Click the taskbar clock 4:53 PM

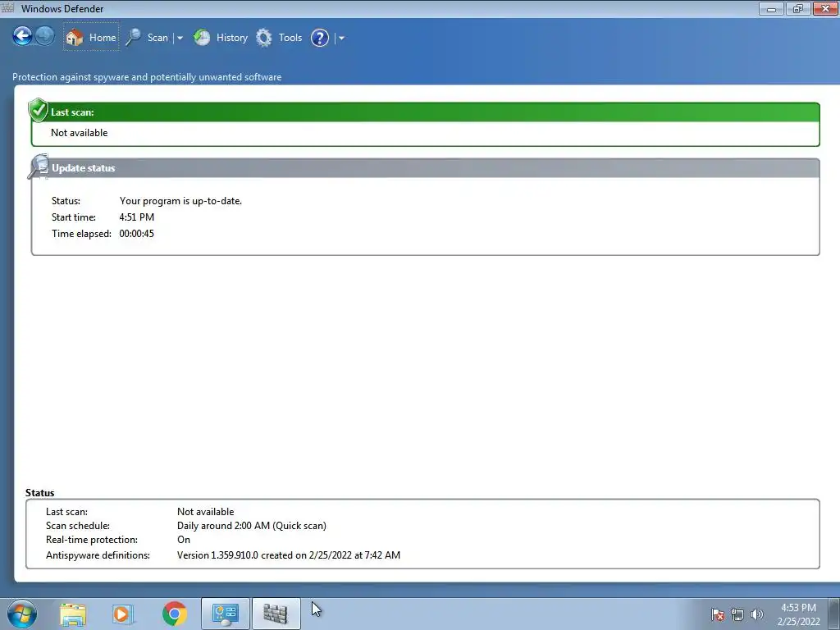coord(798,614)
